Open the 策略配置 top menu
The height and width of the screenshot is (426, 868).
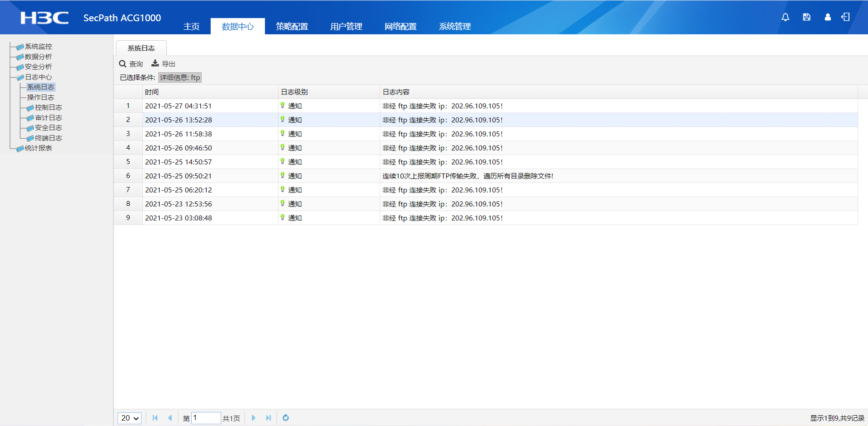[x=292, y=27]
